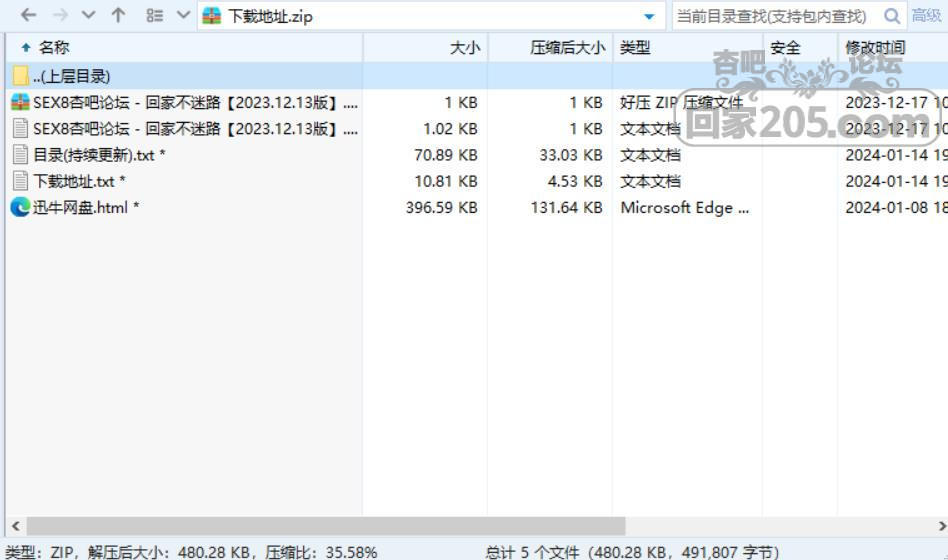Click the parent directory folder icon
Screen dimensions: 948x560
[x=20, y=76]
